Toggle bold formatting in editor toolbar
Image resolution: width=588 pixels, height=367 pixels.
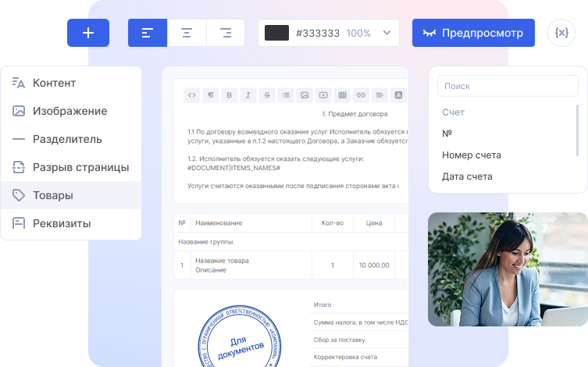tap(230, 95)
